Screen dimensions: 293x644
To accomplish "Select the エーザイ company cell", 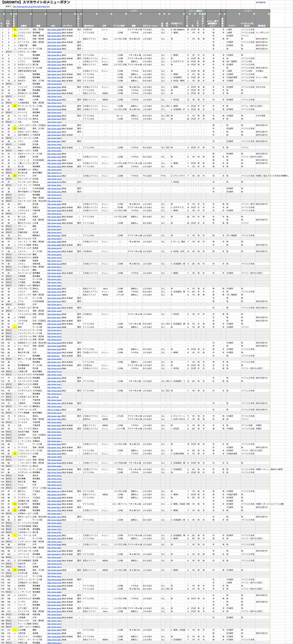I will pyautogui.click(x=24, y=601).
